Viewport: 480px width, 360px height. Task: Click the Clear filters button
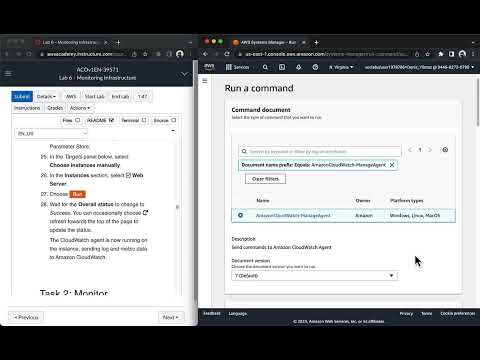[x=265, y=179]
